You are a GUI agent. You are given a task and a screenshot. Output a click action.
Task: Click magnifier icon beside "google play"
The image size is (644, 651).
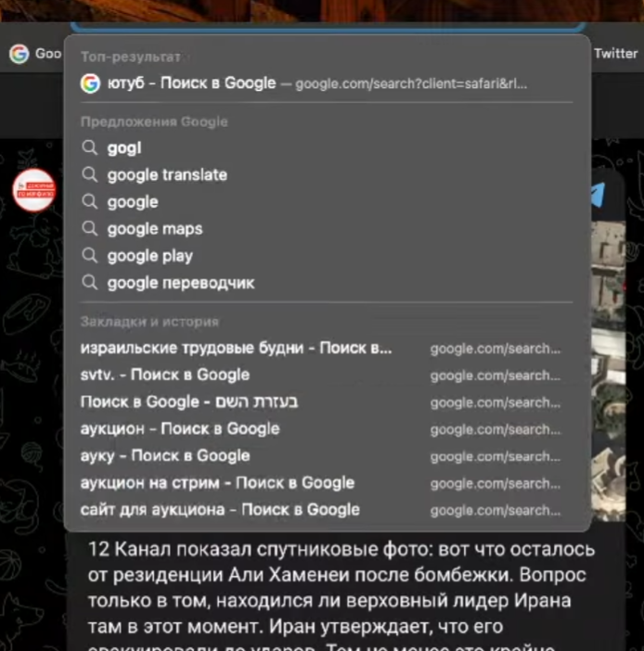point(89,255)
